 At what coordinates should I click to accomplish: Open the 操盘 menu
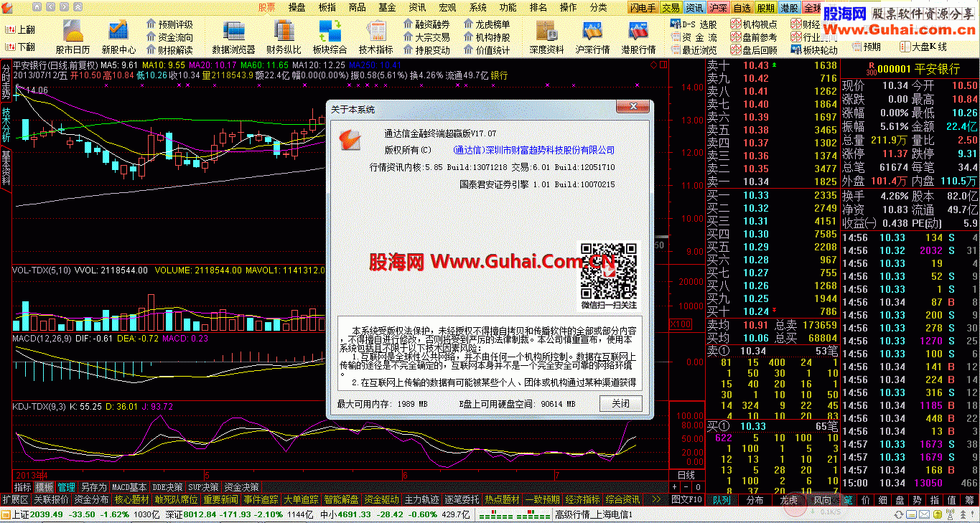[297, 7]
